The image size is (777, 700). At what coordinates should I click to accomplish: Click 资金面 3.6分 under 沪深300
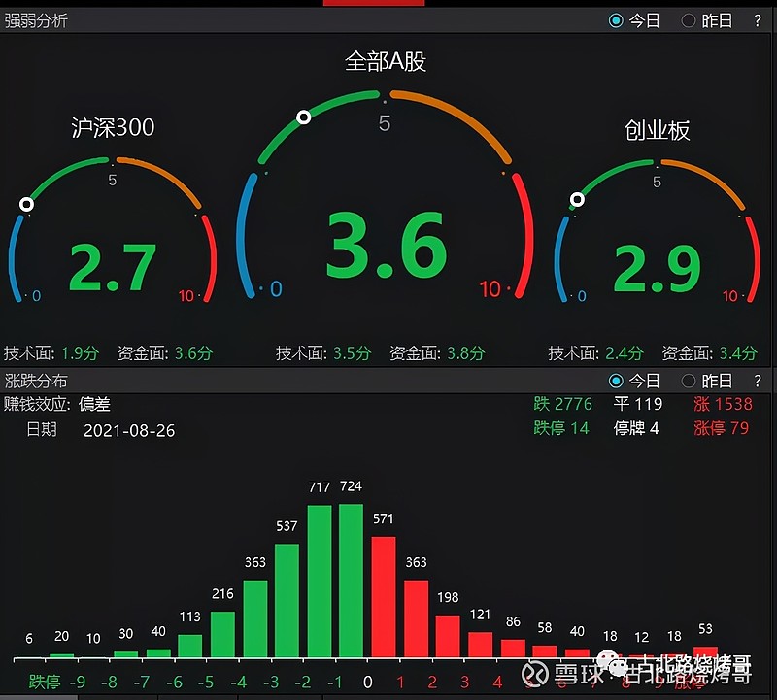pos(165,353)
